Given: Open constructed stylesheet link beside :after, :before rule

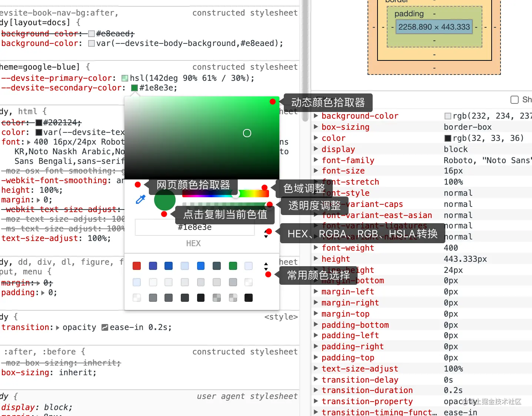Looking at the screenshot, I should click(245, 352).
